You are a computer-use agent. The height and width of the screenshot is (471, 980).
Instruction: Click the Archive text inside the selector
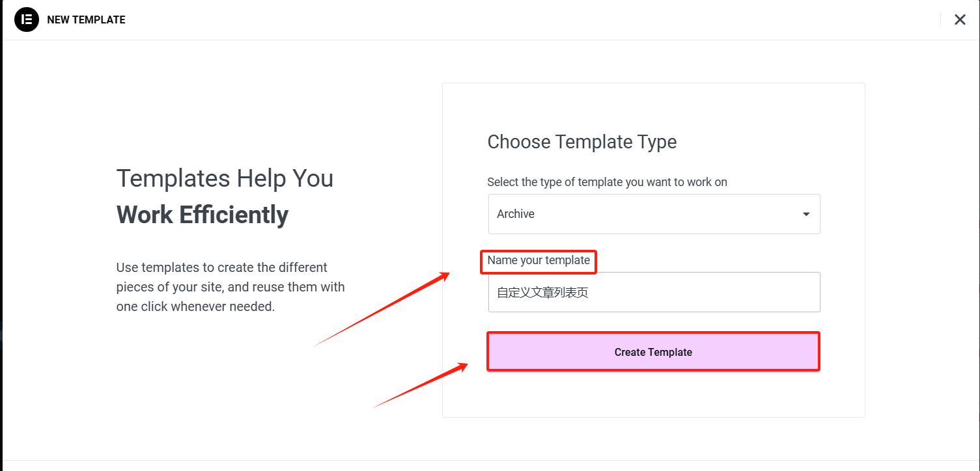click(x=515, y=213)
